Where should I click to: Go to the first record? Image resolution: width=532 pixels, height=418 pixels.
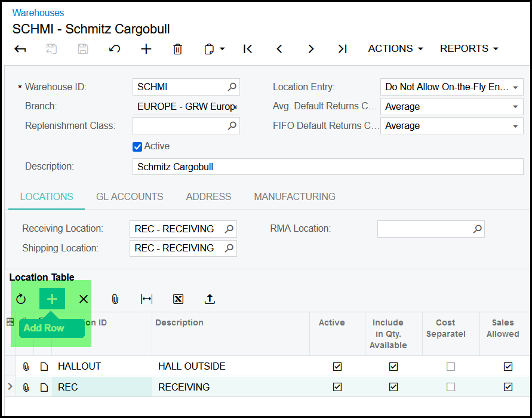[x=248, y=49]
